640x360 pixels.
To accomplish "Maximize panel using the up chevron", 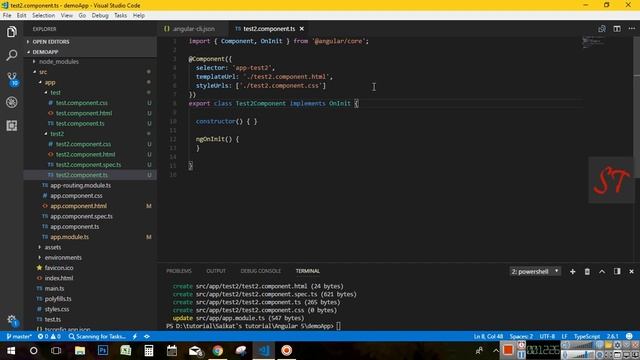I will 602,271.
